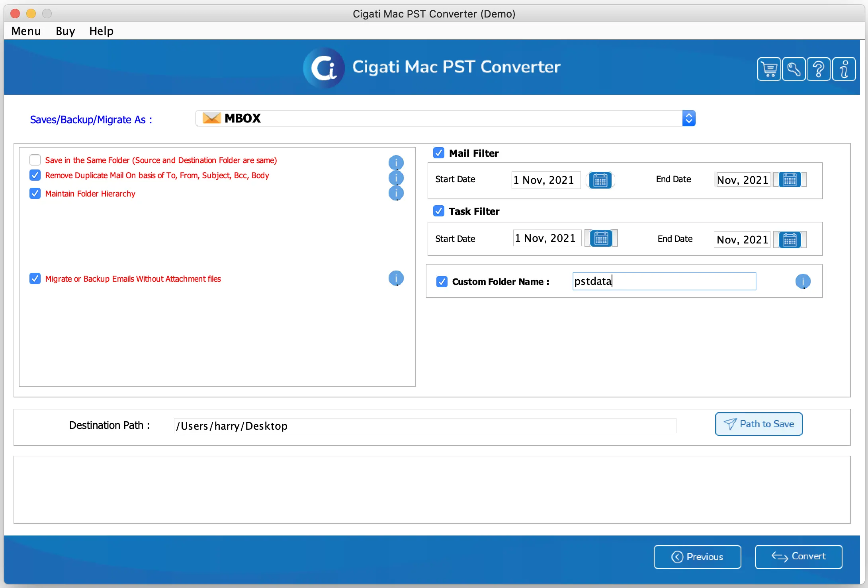The width and height of the screenshot is (868, 588).
Task: Show info for Maintain Folder Hierarchy
Action: click(x=396, y=193)
